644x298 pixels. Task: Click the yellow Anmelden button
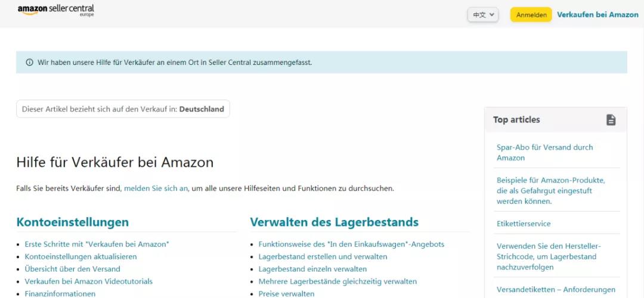click(531, 15)
